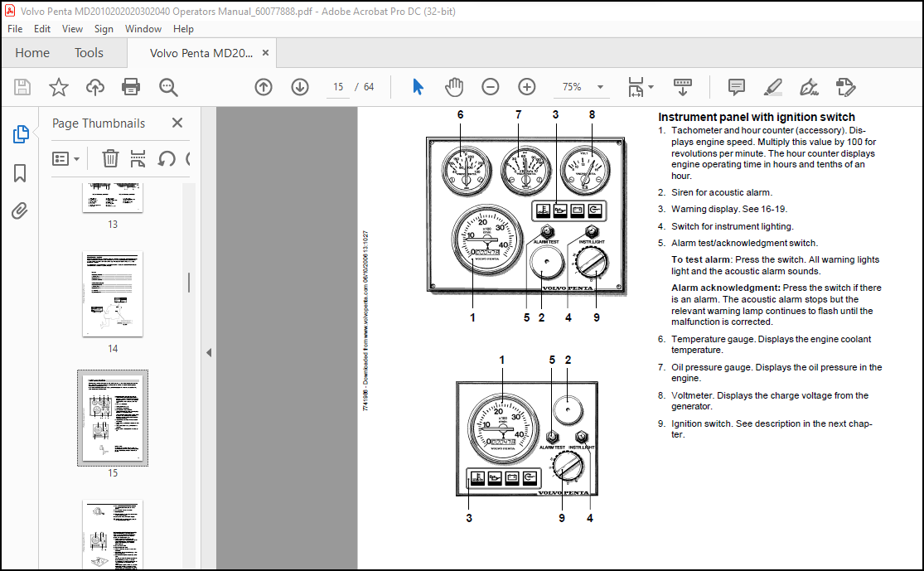Click the thumbnails panel scrollbar handle
The height and width of the screenshot is (571, 924).
189,283
